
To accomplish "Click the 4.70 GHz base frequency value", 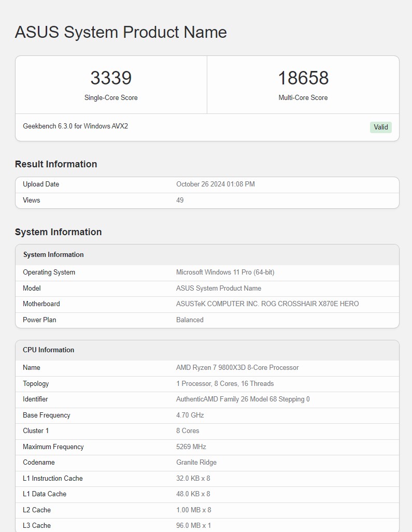I will point(190,415).
